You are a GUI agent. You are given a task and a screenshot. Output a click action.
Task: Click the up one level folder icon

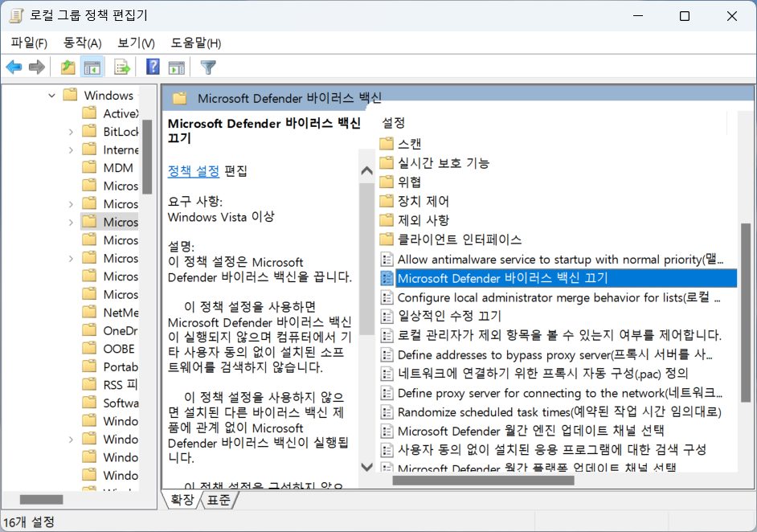[x=68, y=68]
